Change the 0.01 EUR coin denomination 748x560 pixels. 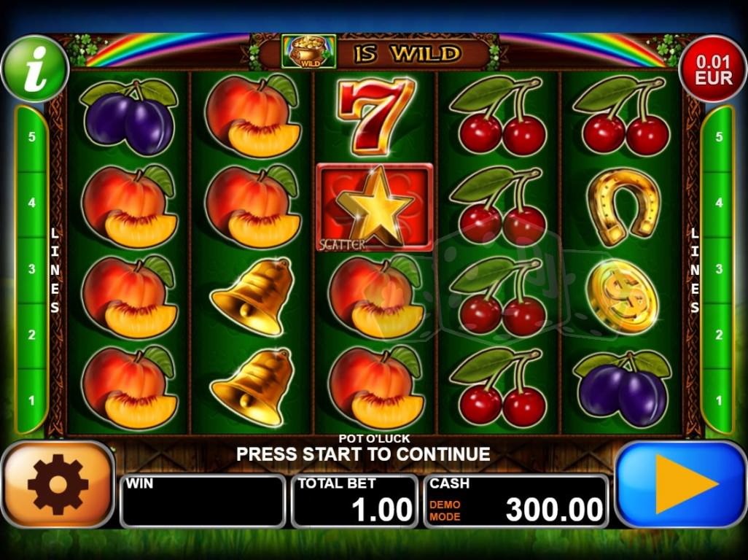pos(713,69)
